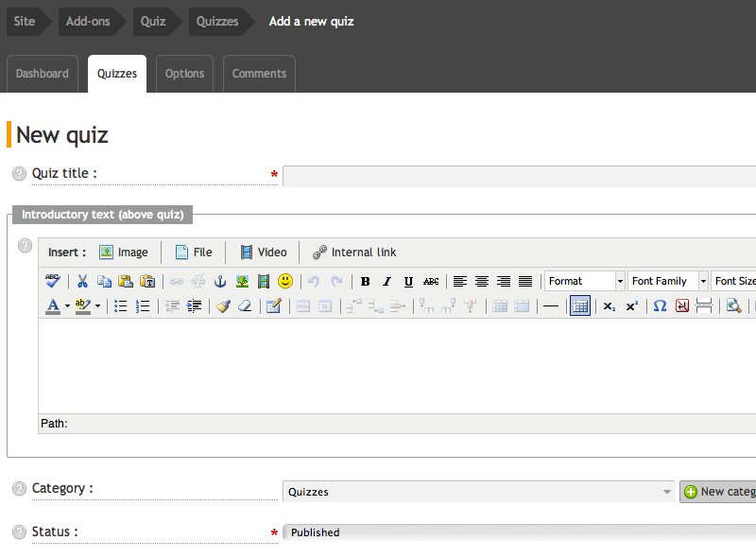Align text left
The image size is (756, 558).
click(x=460, y=282)
